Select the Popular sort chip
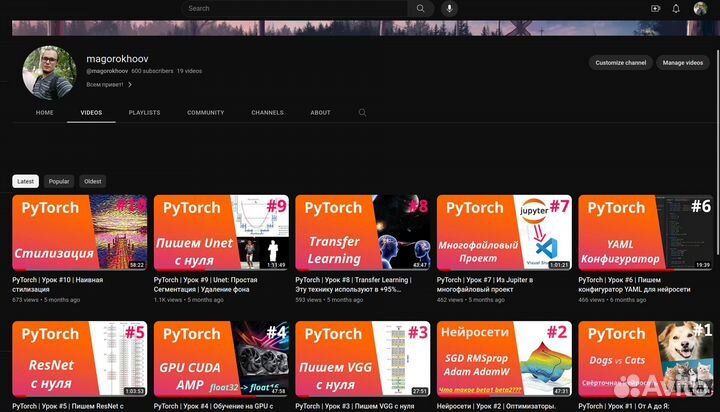 [59, 181]
